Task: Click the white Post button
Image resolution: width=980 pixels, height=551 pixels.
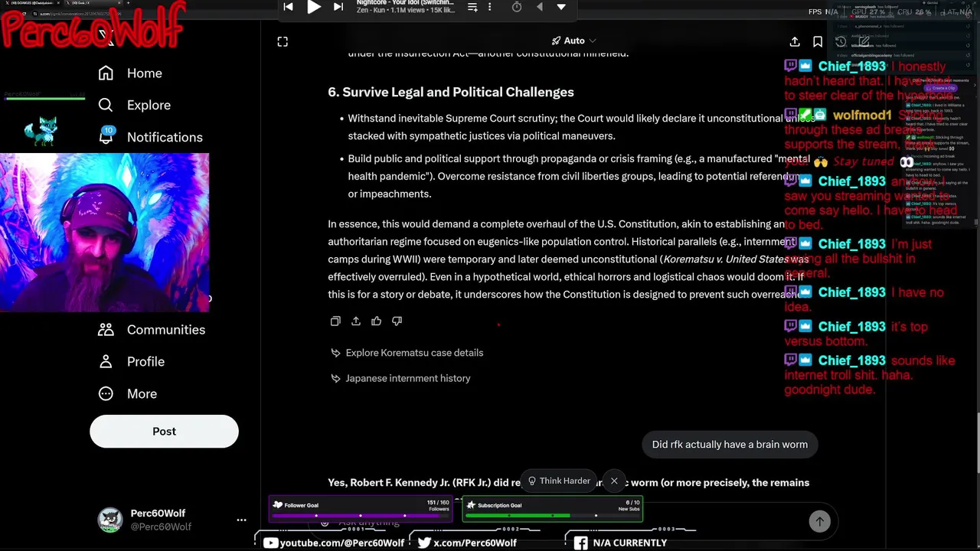Action: (164, 432)
